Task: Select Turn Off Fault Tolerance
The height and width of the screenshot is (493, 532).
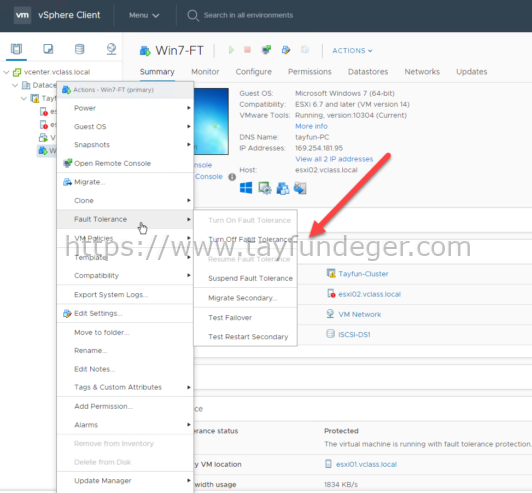Action: [245, 240]
